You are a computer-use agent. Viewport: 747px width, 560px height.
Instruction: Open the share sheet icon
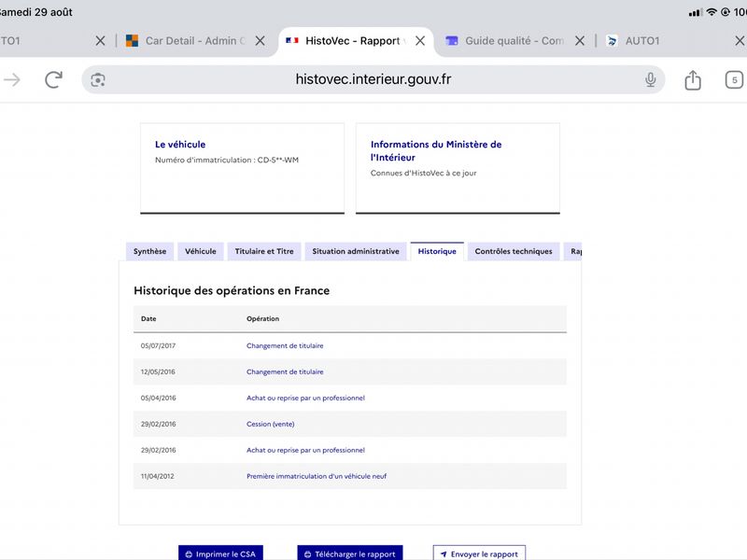(x=693, y=79)
